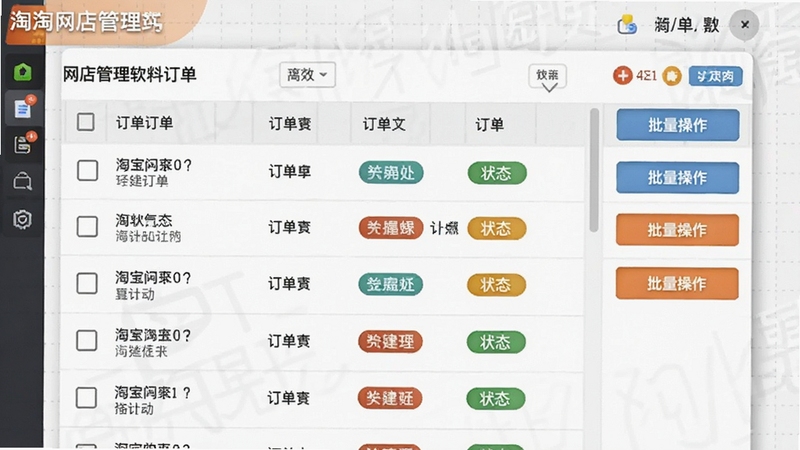Open the shopping bag icon in the sidebar
The image size is (800, 450).
22,182
